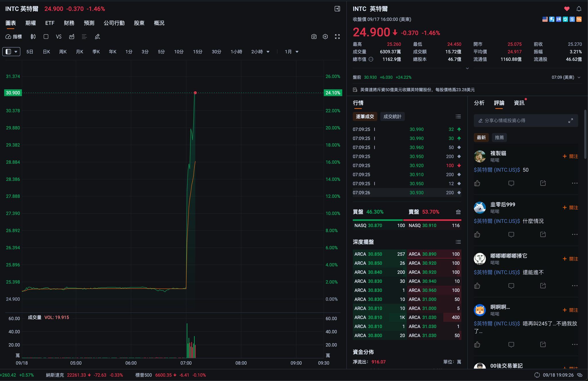Click the chart screenshot camera icon
Viewport: 588px width, 381px height.
point(314,37)
